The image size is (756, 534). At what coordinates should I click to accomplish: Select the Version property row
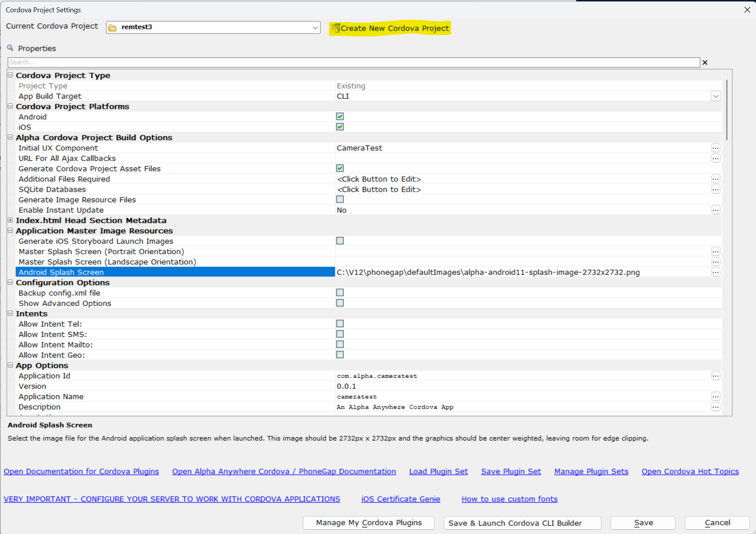(368, 386)
